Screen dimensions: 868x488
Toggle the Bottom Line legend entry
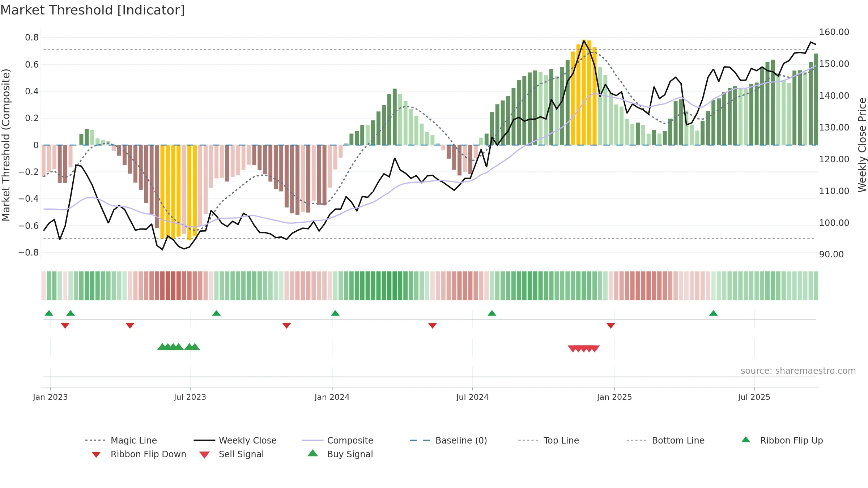[665, 440]
